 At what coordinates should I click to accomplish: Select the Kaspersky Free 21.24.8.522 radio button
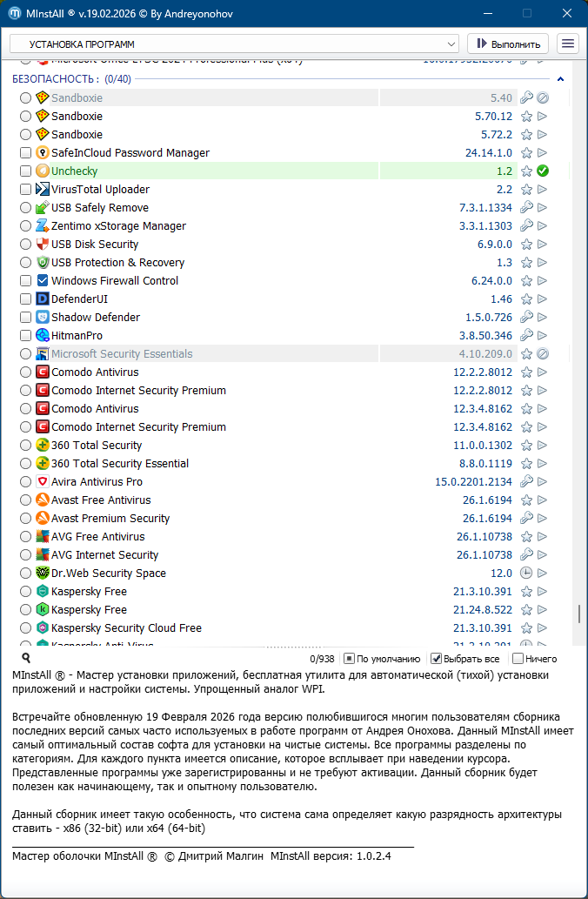[25, 610]
